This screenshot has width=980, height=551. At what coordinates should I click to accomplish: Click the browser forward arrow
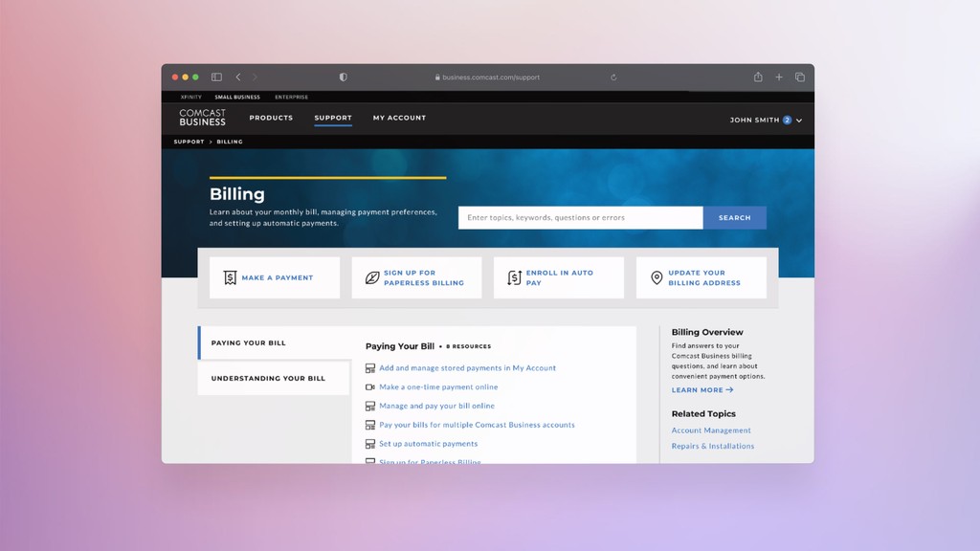pyautogui.click(x=255, y=77)
